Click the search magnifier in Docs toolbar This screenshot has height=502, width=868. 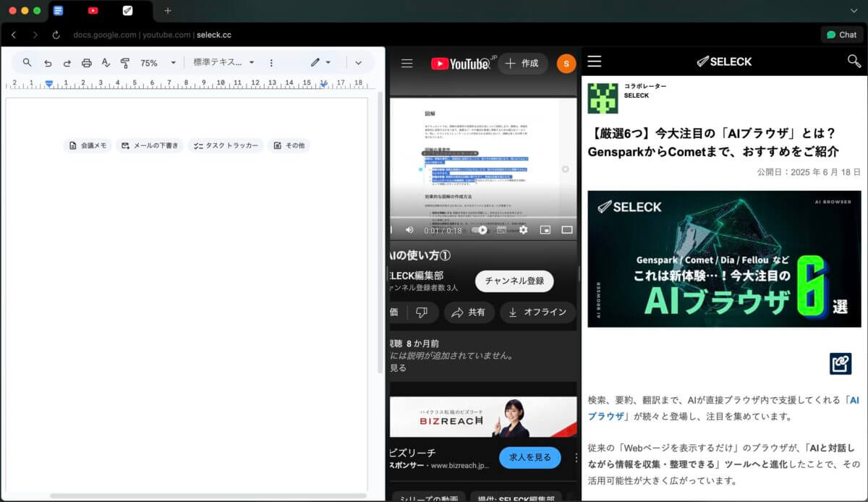(x=27, y=63)
